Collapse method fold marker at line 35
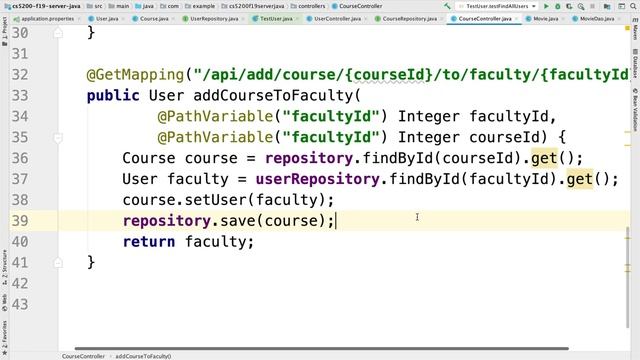This screenshot has width=640, height=360. coord(58,138)
